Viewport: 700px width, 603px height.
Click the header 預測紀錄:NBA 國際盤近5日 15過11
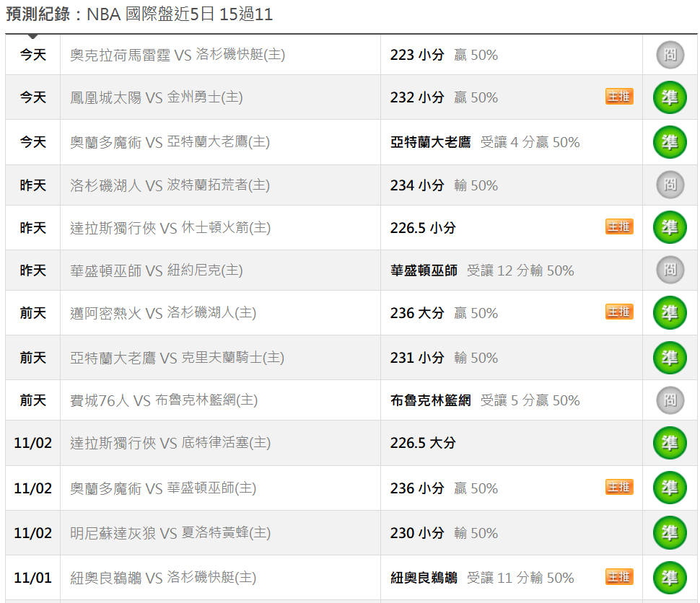coord(139,14)
